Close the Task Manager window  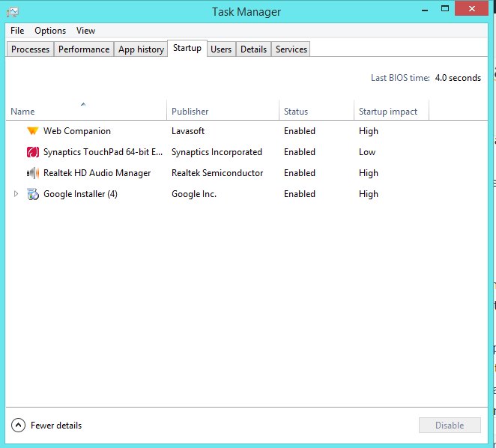(471, 8)
